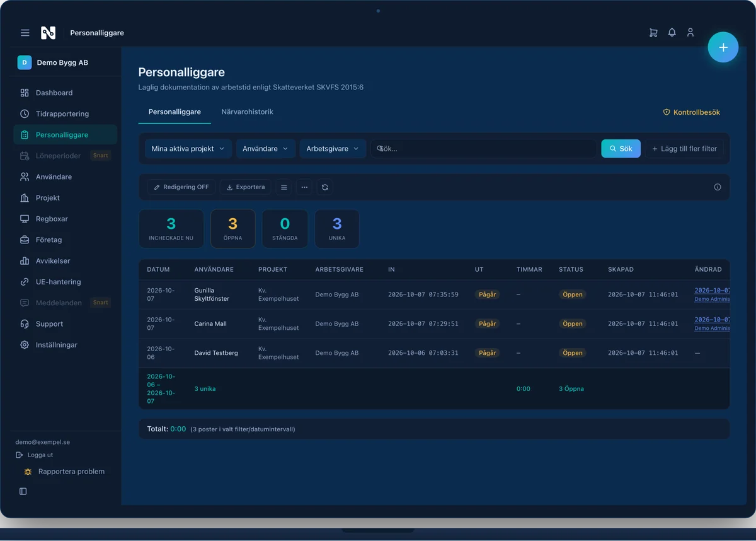Click Totalt 0:00 footer value

tap(178, 429)
